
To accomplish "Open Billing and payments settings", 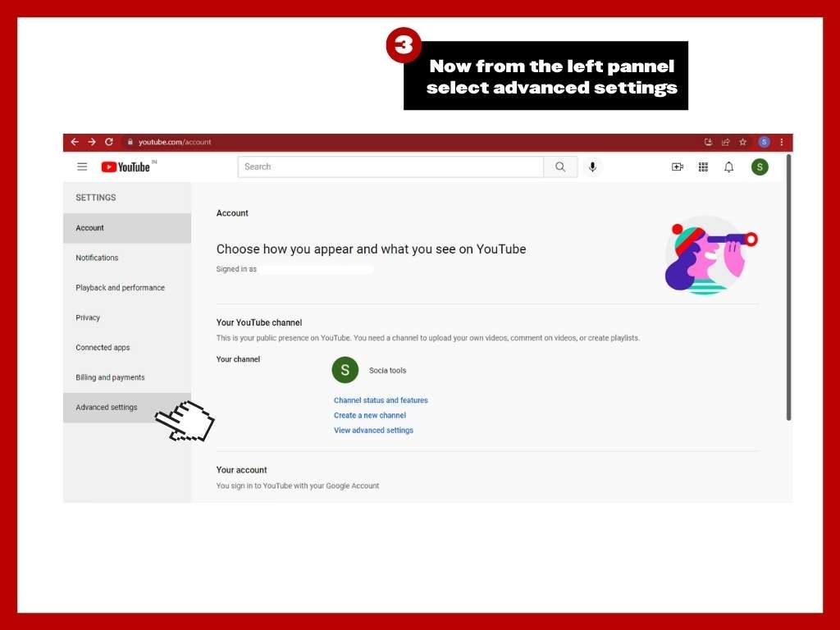I will click(x=127, y=377).
